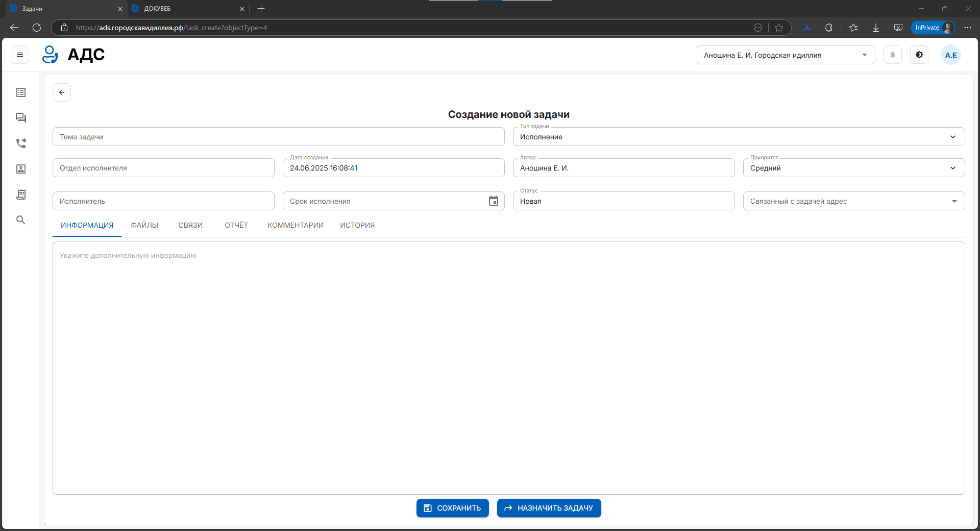
Task: Switch to the КОММЕНТАРИИ tab
Action: [296, 225]
